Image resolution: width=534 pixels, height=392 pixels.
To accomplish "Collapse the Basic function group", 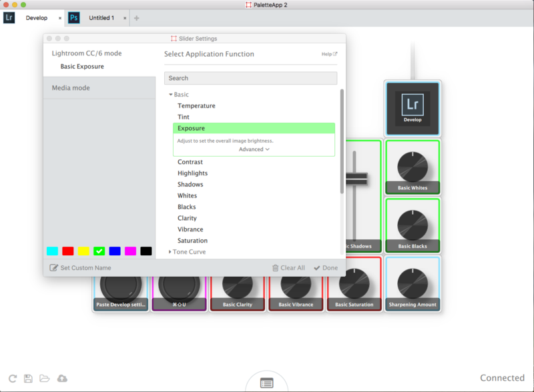I will (171, 94).
